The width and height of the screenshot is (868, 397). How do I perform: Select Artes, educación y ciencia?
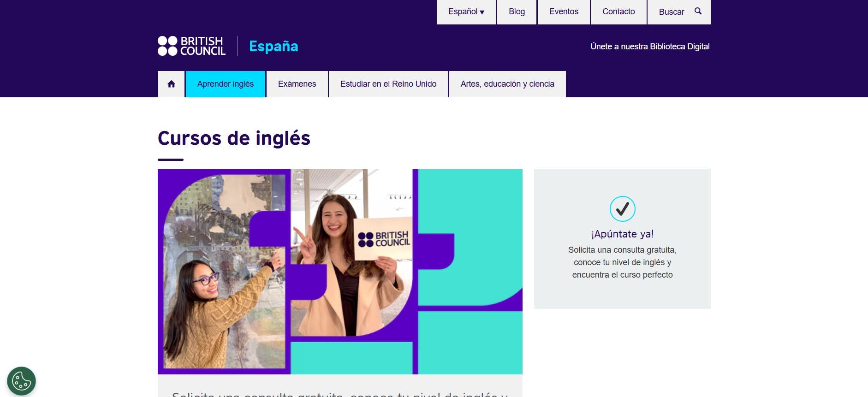[x=507, y=84]
